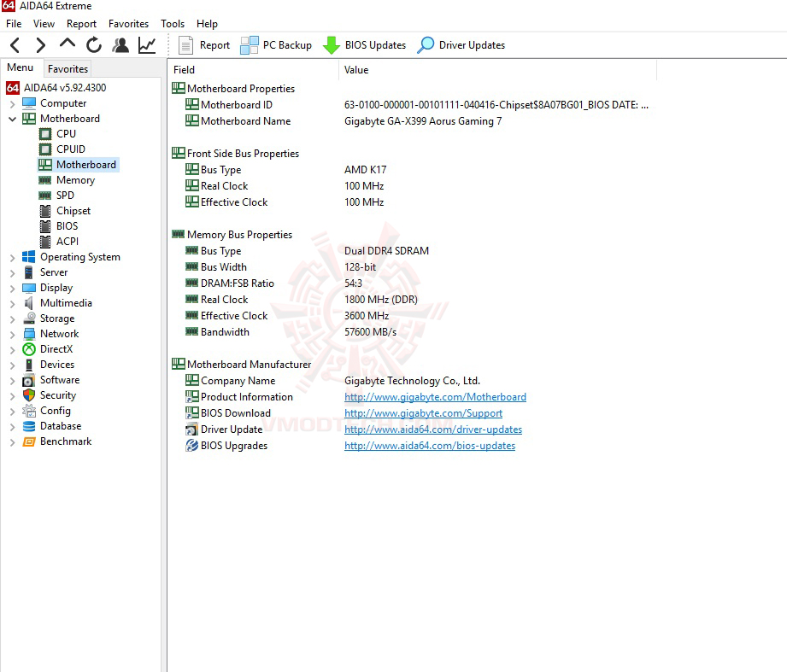Go up one level with up arrow

click(x=68, y=44)
